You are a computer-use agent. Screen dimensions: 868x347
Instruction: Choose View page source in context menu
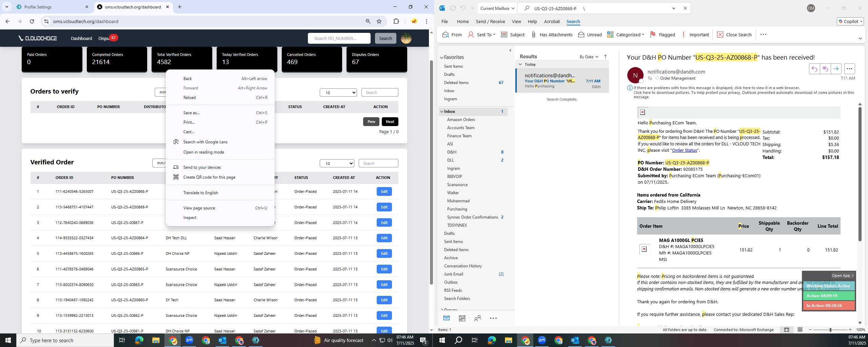pyautogui.click(x=220, y=208)
